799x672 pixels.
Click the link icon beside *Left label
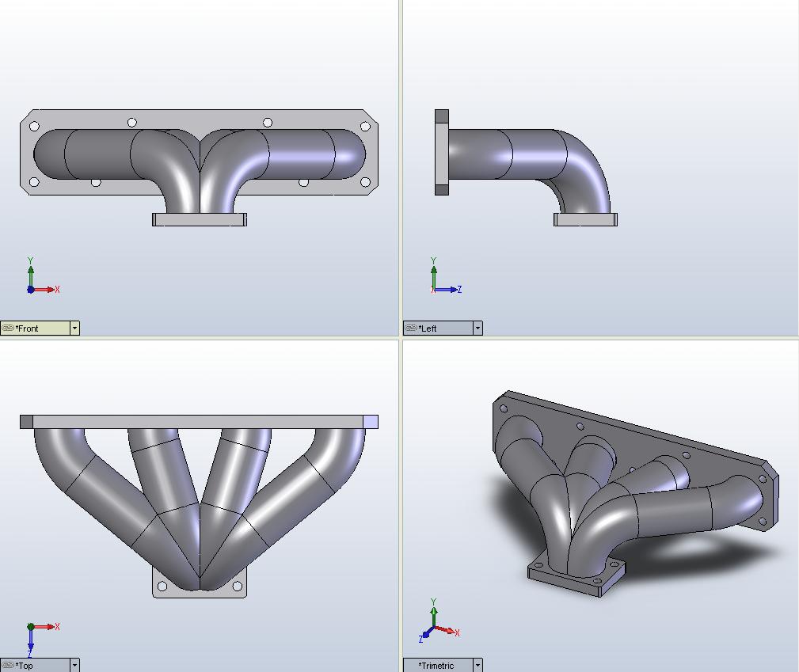pos(411,328)
